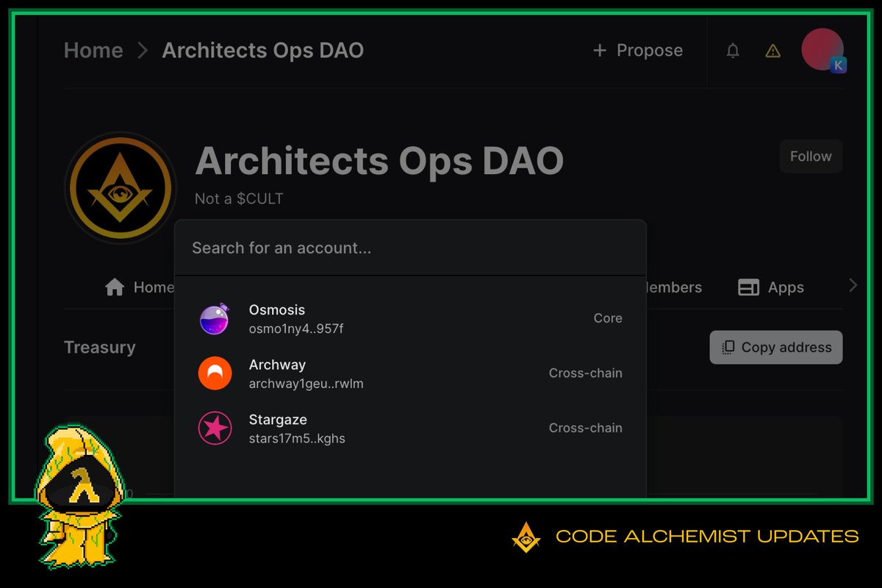Click the osmo1ny4..957f address text
The height and width of the screenshot is (588, 882).
pos(296,329)
